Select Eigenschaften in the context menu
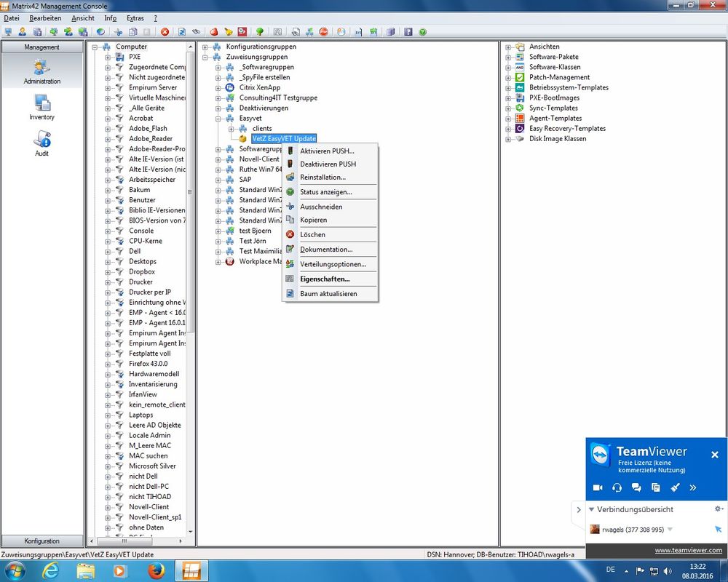 coord(325,279)
